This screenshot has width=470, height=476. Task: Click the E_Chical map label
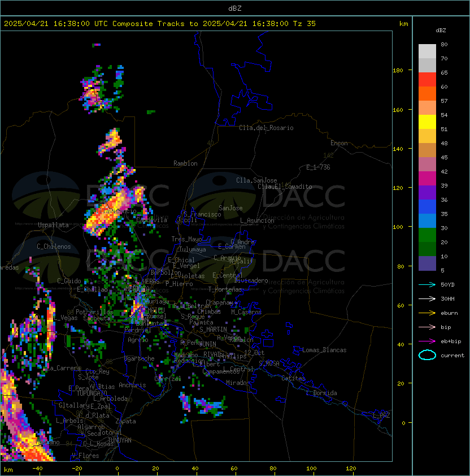tap(181, 260)
